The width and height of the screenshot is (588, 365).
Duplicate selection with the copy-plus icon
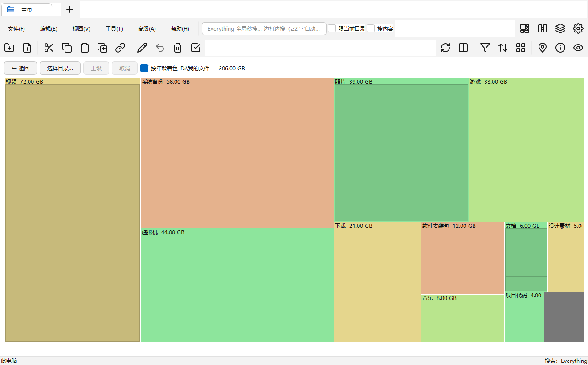point(102,48)
